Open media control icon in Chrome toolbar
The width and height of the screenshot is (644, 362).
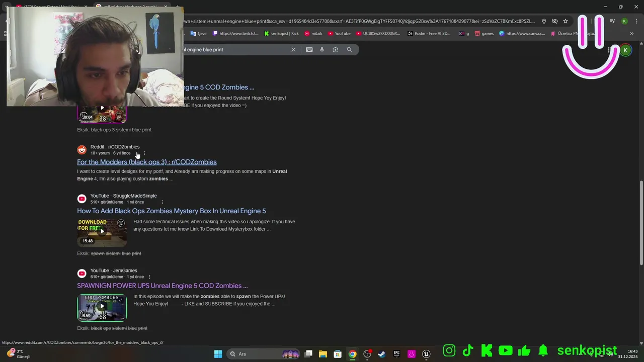click(612, 21)
